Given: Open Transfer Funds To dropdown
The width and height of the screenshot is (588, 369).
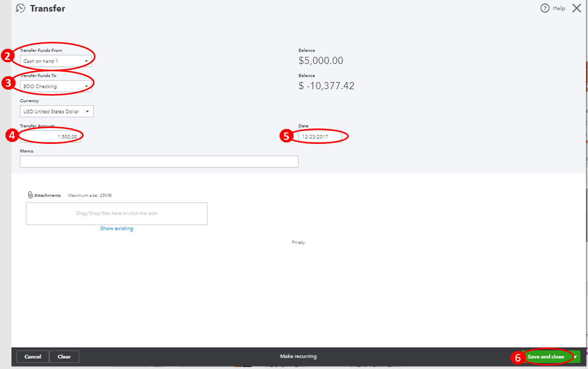Looking at the screenshot, I should pyautogui.click(x=56, y=86).
